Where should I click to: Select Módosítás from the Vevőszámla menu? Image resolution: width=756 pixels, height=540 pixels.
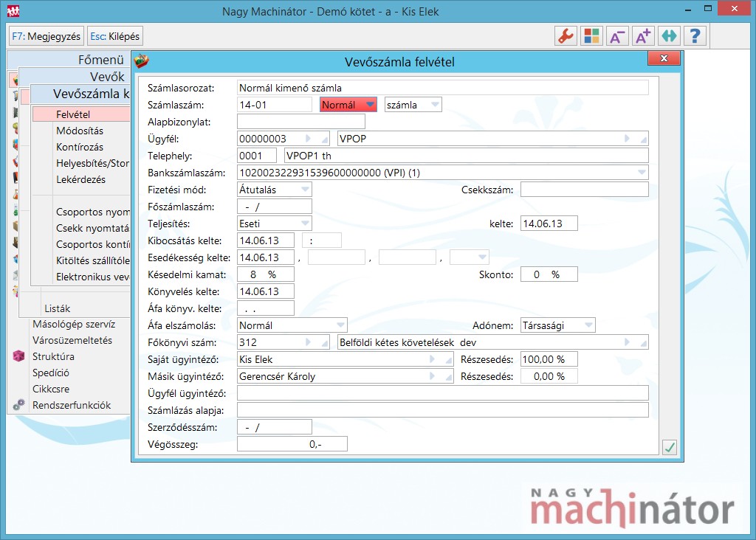[x=80, y=131]
